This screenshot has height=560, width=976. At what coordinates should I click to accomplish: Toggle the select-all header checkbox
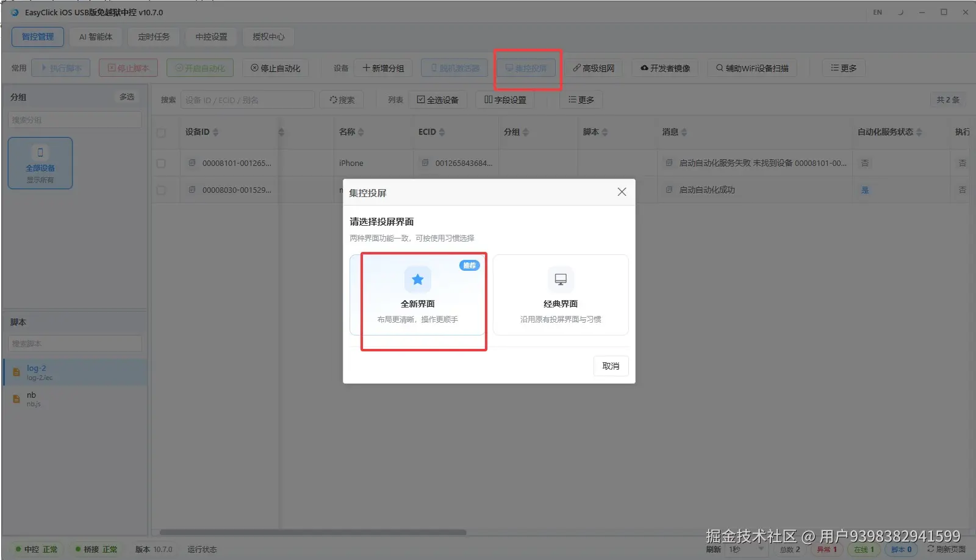[161, 132]
